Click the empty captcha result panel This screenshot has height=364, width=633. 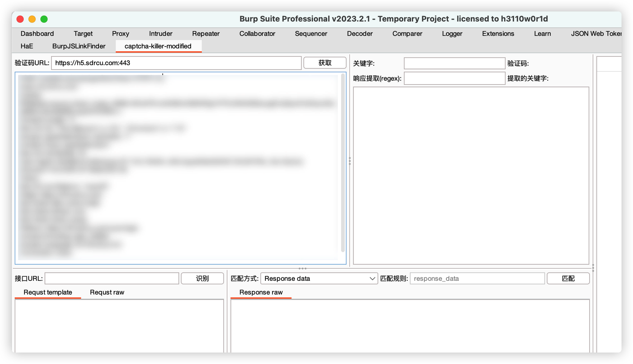471,175
